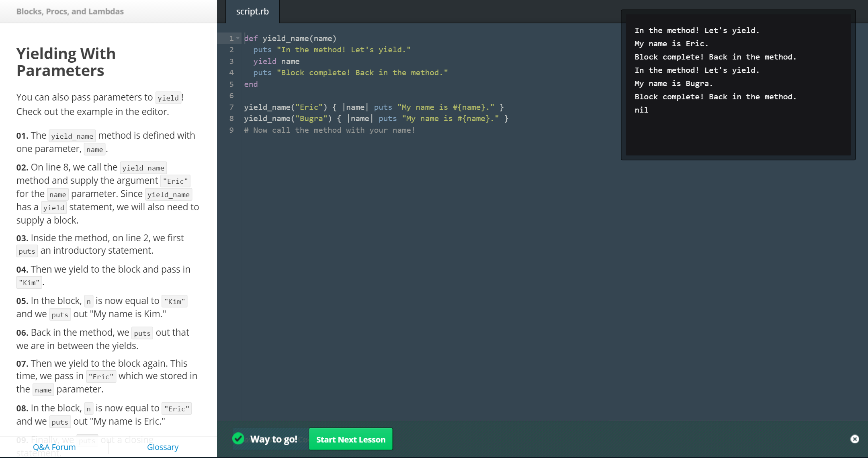Click the green checkmark success icon
Image resolution: width=868 pixels, height=458 pixels.
click(238, 438)
